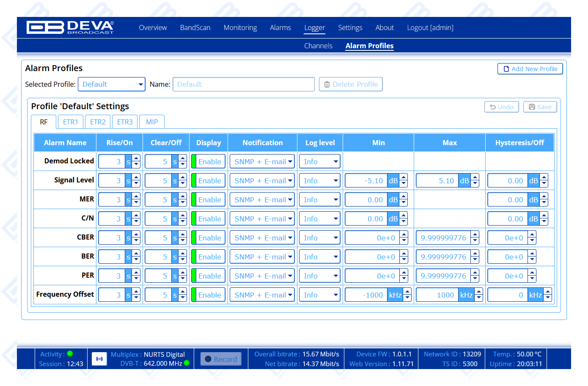This screenshot has height=386, width=588.
Task: Open the Selected Profile dropdown
Action: [112, 84]
